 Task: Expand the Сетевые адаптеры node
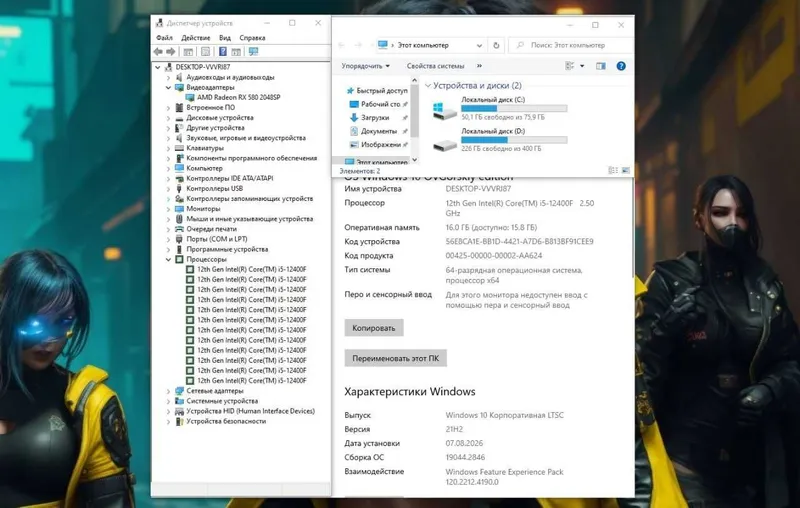coord(168,391)
